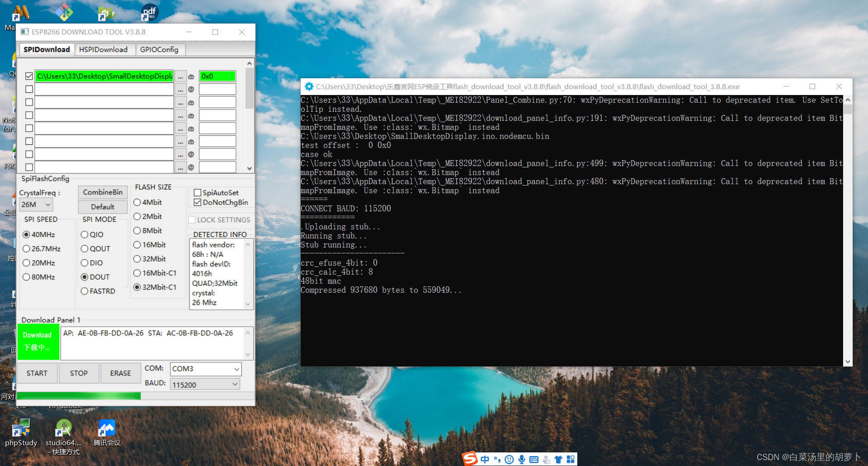Check the third firmware file row checkbox
Image resolution: width=868 pixels, height=466 pixels.
point(29,102)
